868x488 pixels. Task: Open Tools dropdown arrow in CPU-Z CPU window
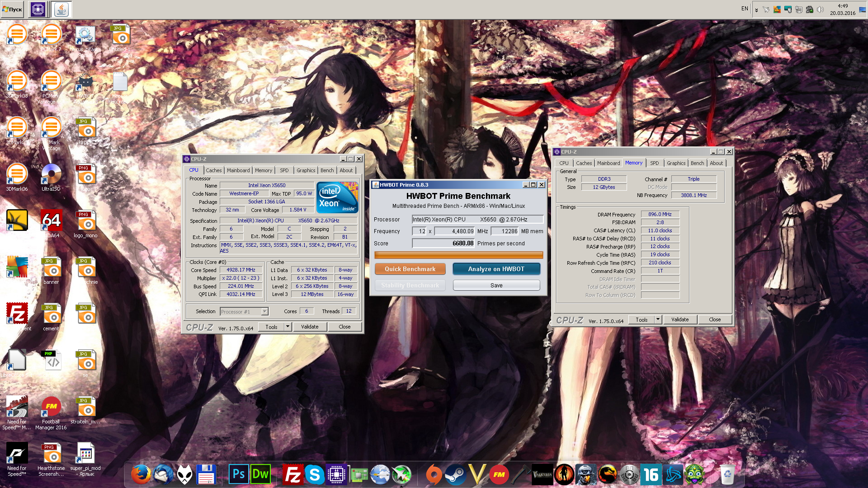288,327
